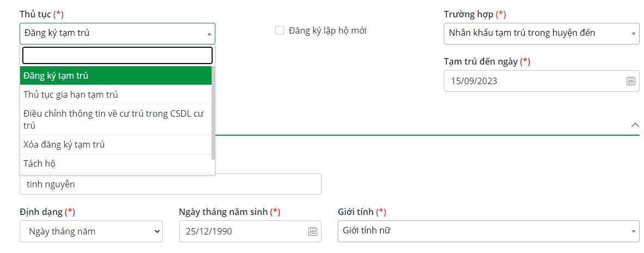
Task: Select Đăng ký tạm trú option
Action: pyautogui.click(x=116, y=75)
